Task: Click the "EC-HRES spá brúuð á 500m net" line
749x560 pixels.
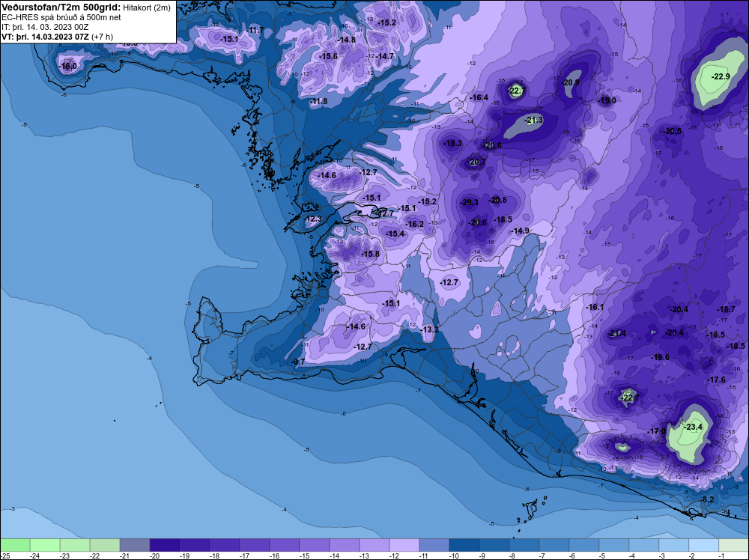Action: (x=61, y=17)
